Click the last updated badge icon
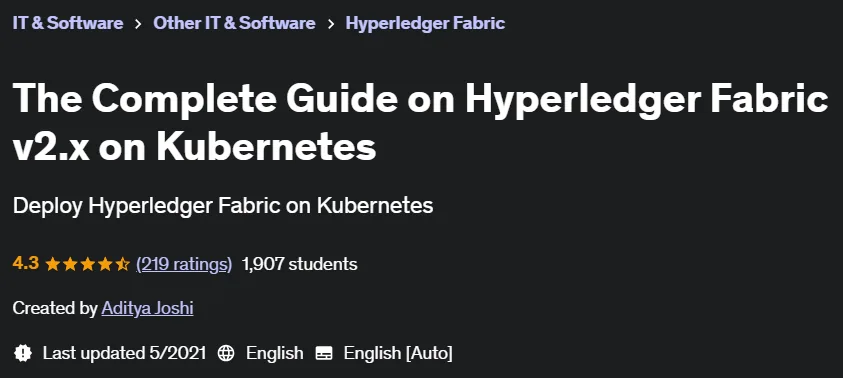Screen dimensions: 843x378 (23, 353)
